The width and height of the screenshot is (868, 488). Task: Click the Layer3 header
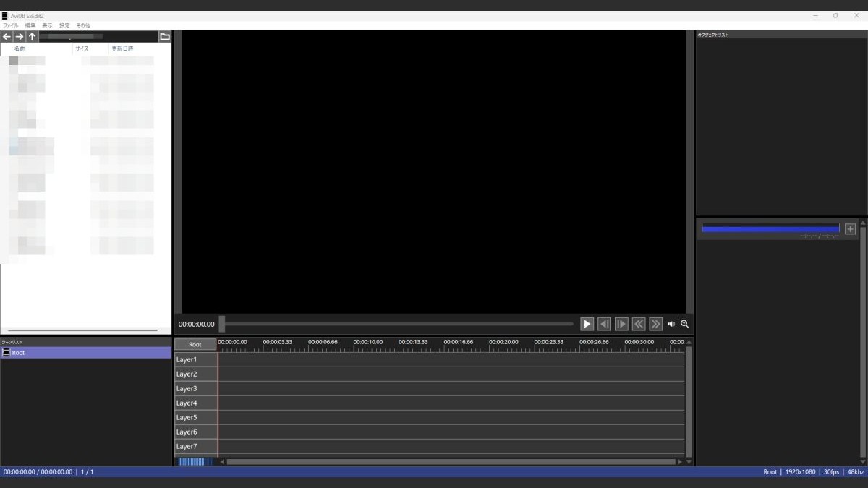pos(196,388)
